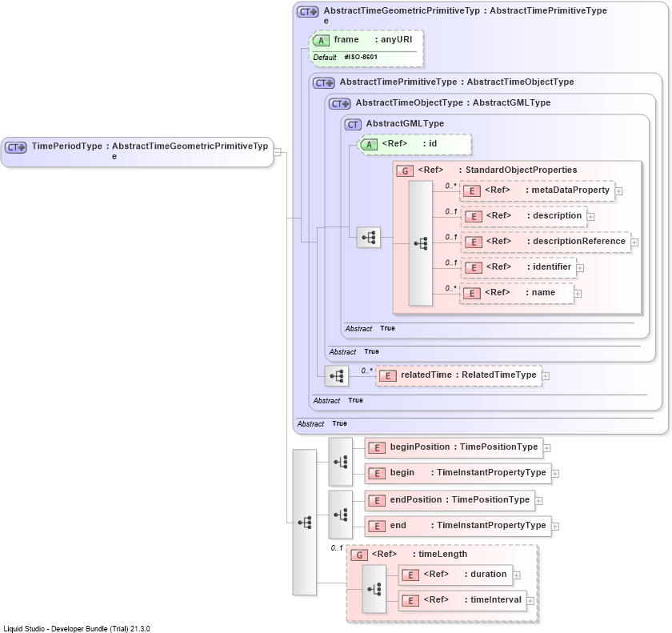Click the E icon of name element
Image resolution: width=672 pixels, height=633 pixels.
(472, 294)
